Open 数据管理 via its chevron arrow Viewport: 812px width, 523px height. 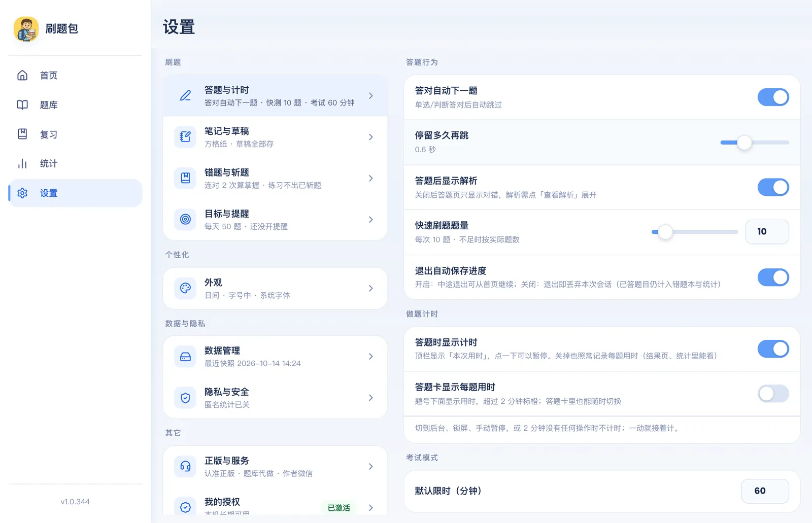[371, 357]
